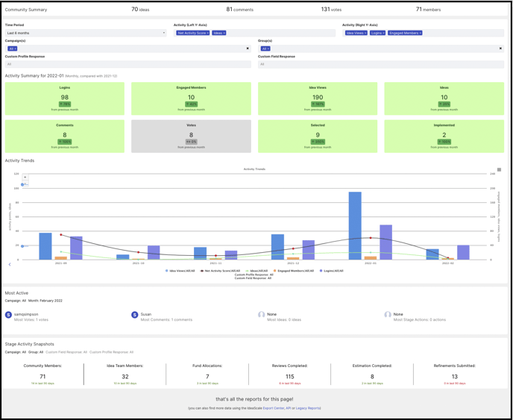The width and height of the screenshot is (513, 420).
Task: Open the Legacy Reports link
Action: 308,408
